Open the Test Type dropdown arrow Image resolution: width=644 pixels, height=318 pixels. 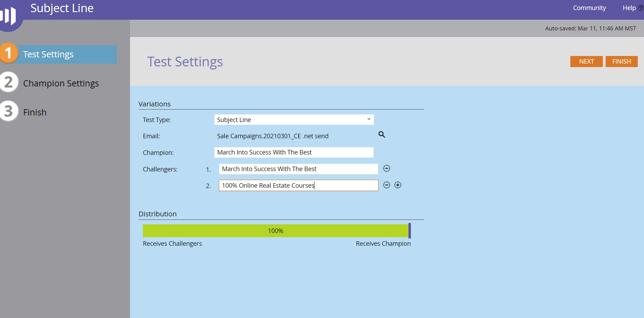click(369, 120)
